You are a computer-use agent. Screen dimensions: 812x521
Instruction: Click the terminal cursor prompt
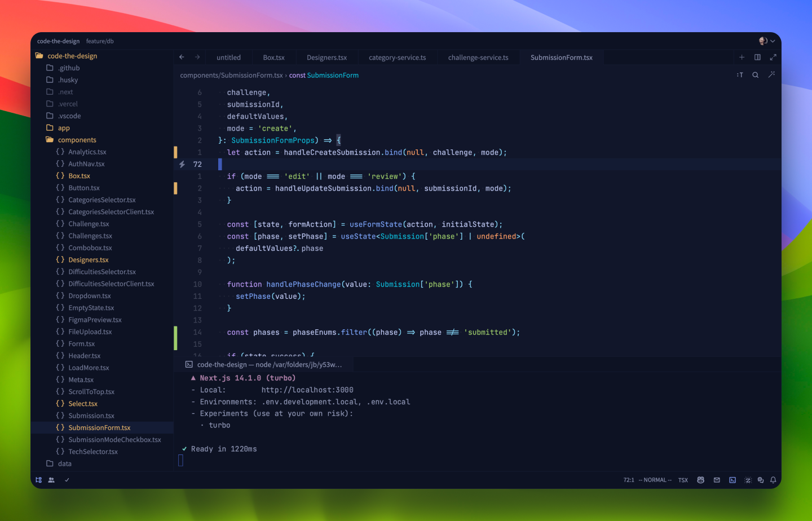tap(180, 461)
